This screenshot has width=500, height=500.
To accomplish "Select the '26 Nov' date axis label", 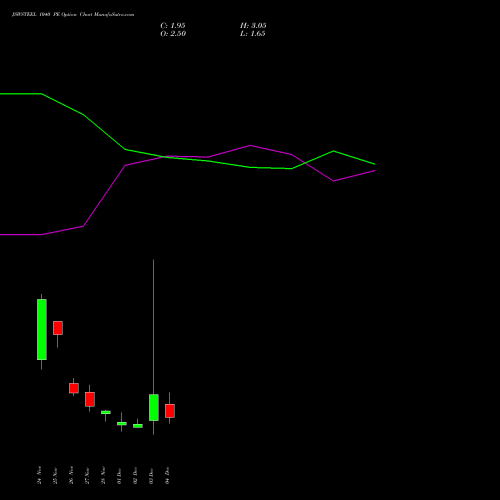I will click(x=71, y=475).
